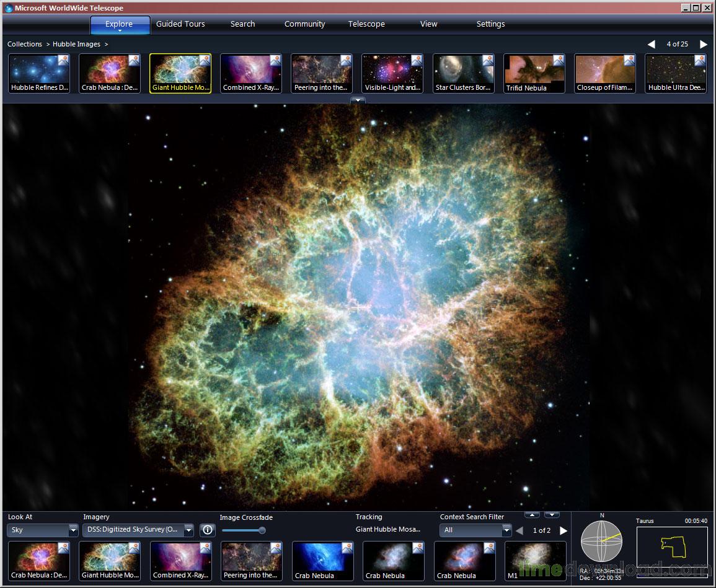
Task: Click the imagery info icon button
Action: [x=208, y=530]
